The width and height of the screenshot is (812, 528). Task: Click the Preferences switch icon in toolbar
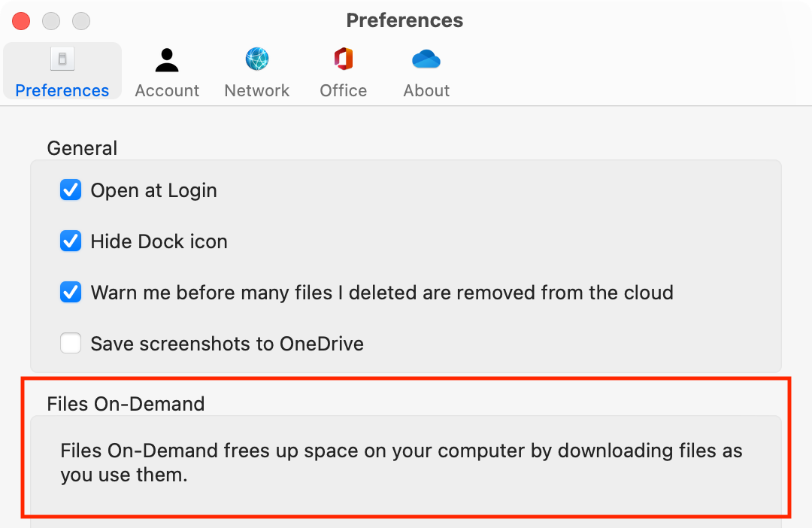point(62,59)
